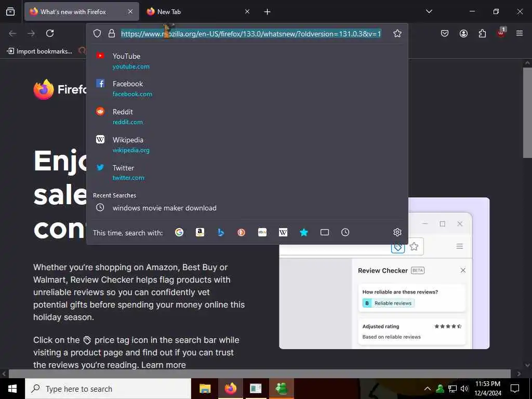Search this time with eBay
Screen dimensions: 532x399
(x=262, y=232)
